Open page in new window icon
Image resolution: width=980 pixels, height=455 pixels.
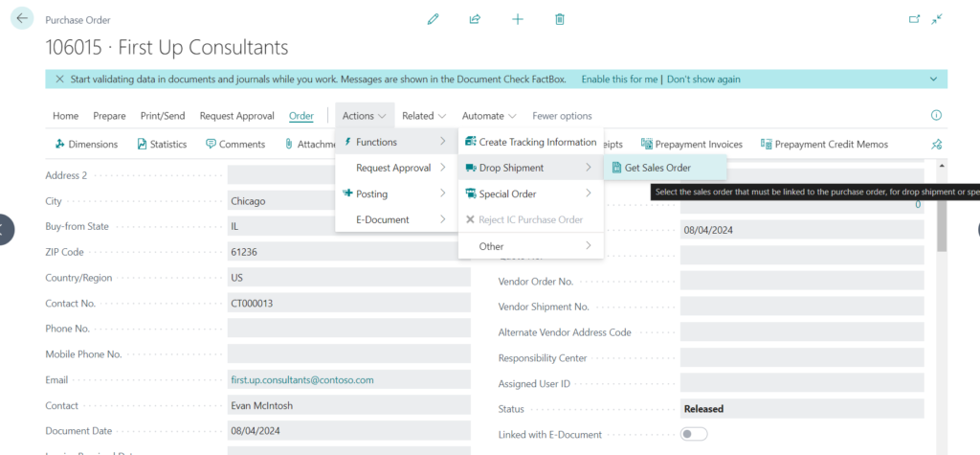[914, 19]
